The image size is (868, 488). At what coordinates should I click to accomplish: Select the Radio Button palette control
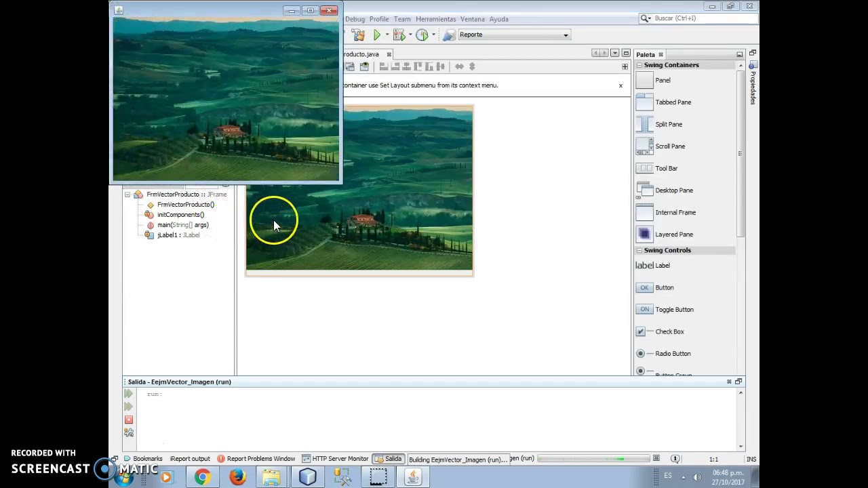[x=663, y=354]
